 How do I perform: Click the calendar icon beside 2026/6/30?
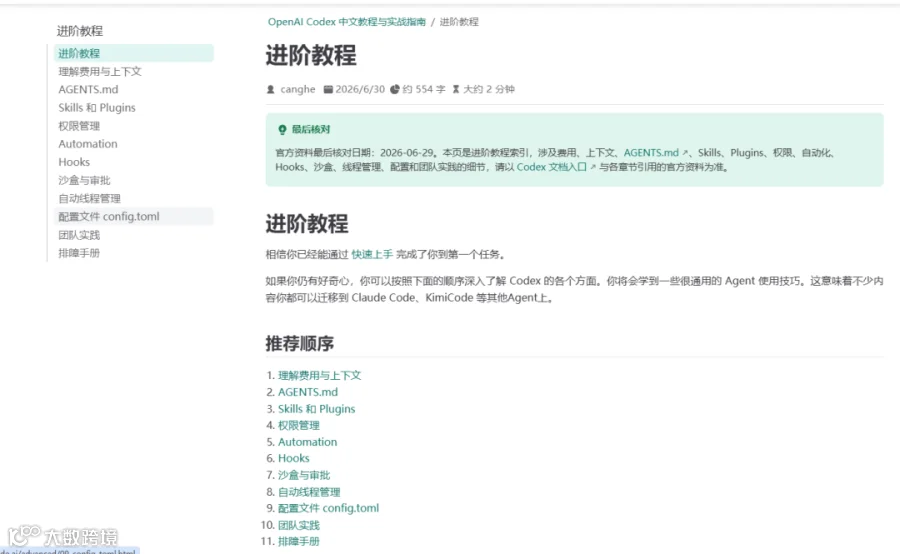pyautogui.click(x=328, y=89)
